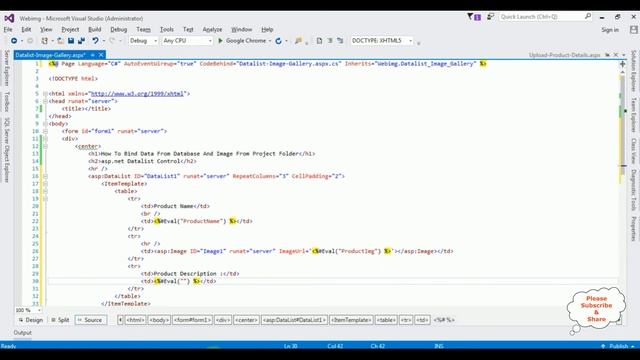Start debugging with the green play icon
Screen dimensions: 640x360
[220, 41]
